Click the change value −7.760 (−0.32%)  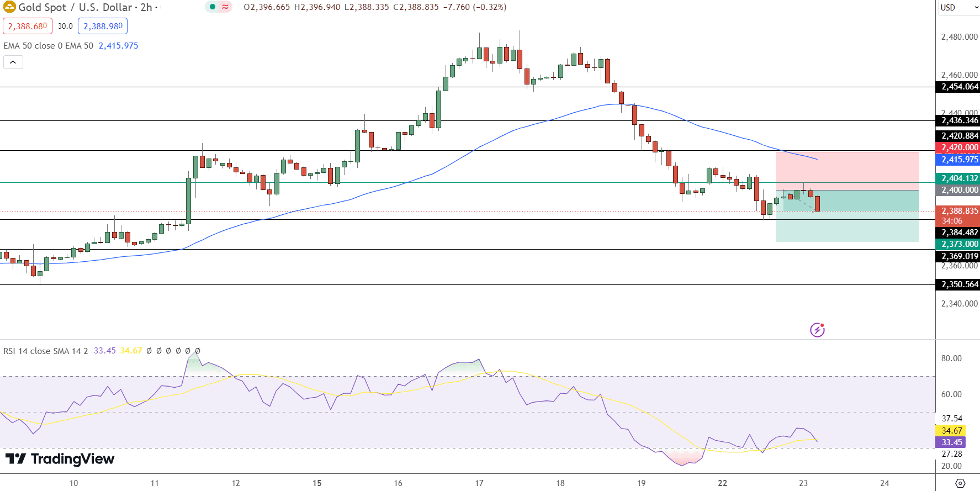tap(475, 7)
